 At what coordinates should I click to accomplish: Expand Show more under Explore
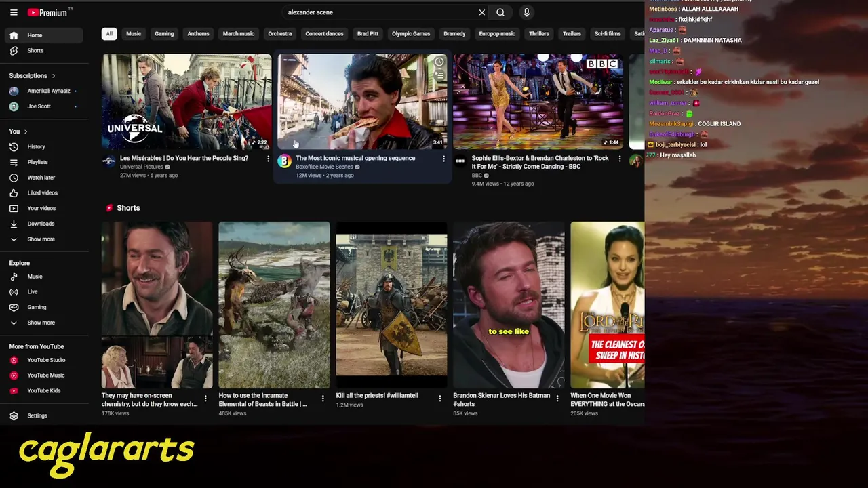pos(45,323)
